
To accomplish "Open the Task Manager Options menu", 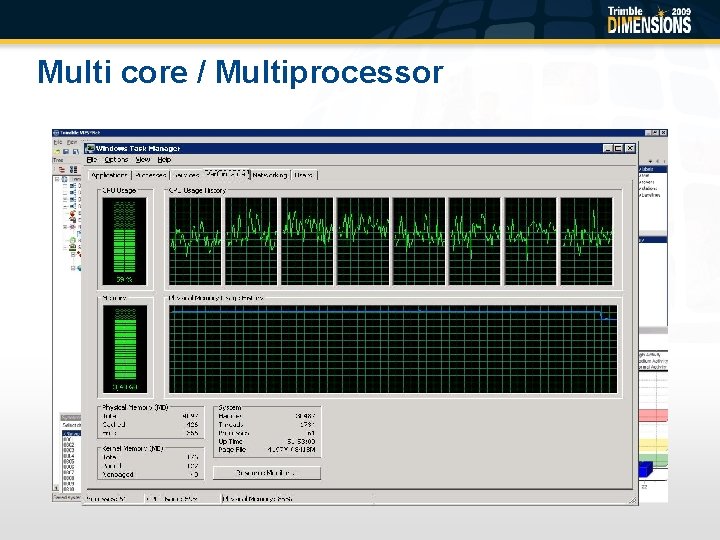I will point(116,160).
